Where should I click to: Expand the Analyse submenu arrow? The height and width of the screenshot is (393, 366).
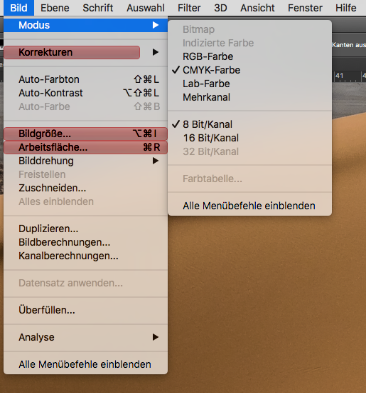pyautogui.click(x=155, y=337)
